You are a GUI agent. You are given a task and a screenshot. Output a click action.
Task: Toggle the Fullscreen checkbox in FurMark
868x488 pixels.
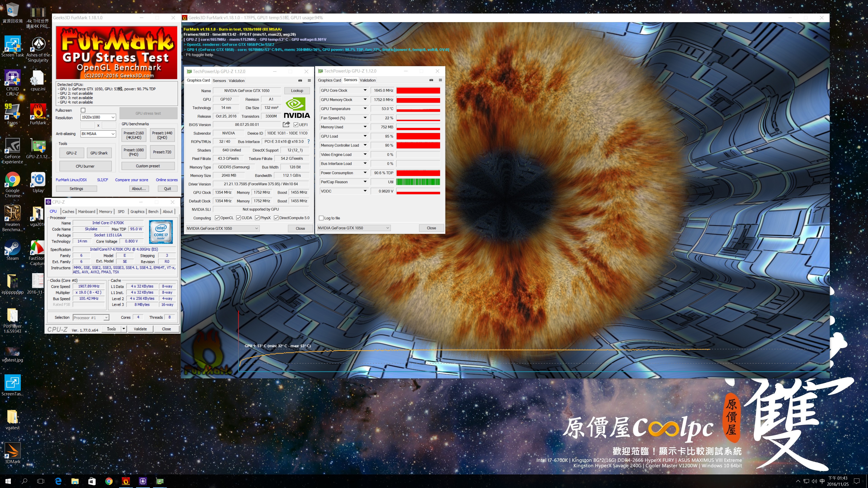pyautogui.click(x=83, y=110)
